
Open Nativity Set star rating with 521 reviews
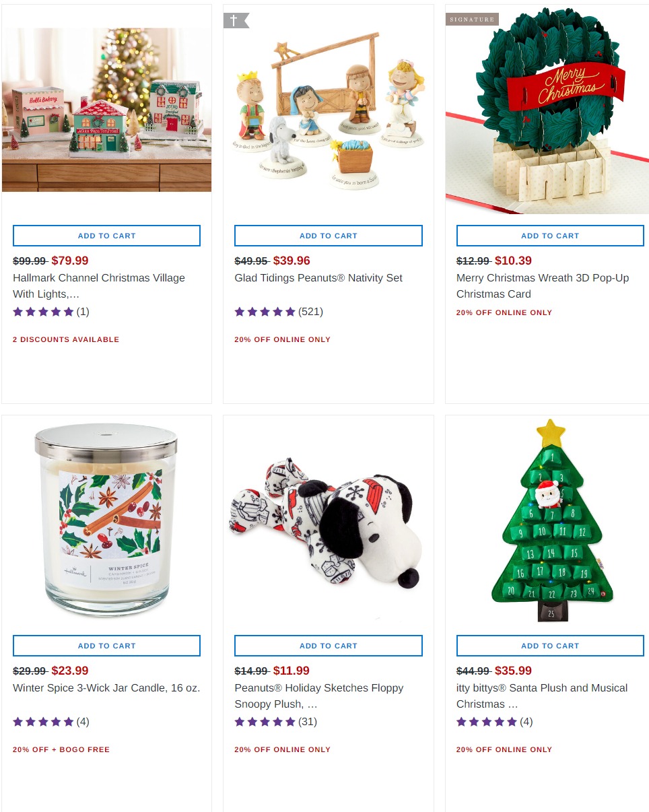(279, 312)
